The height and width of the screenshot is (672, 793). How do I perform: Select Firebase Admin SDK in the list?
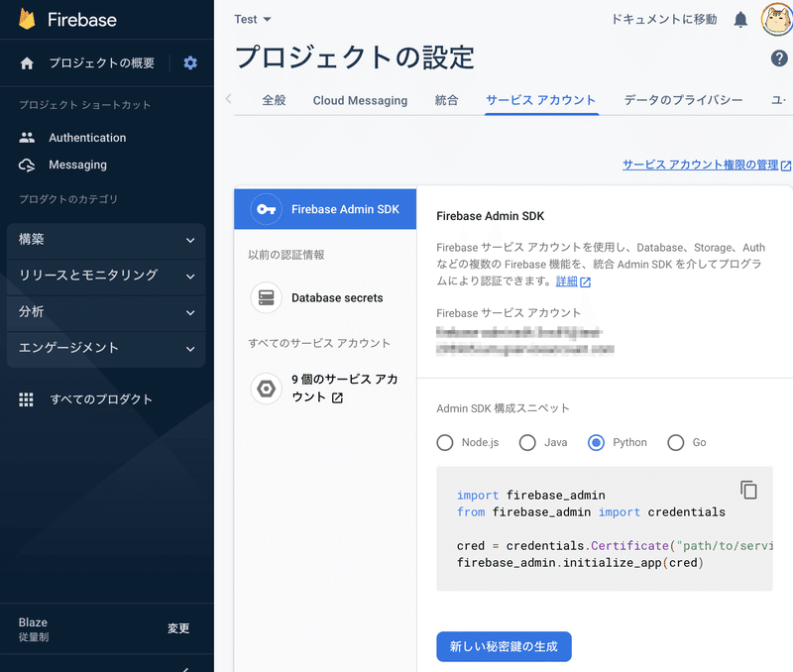point(325,209)
